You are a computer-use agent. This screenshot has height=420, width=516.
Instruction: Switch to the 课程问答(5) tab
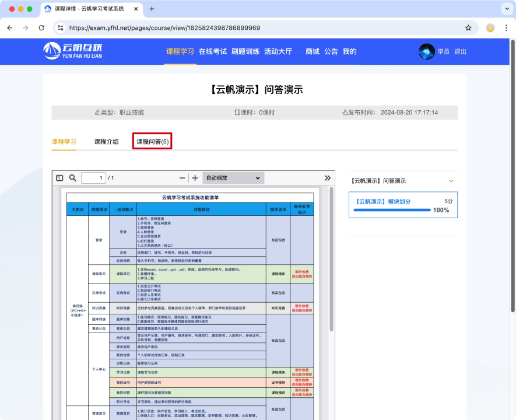point(152,141)
